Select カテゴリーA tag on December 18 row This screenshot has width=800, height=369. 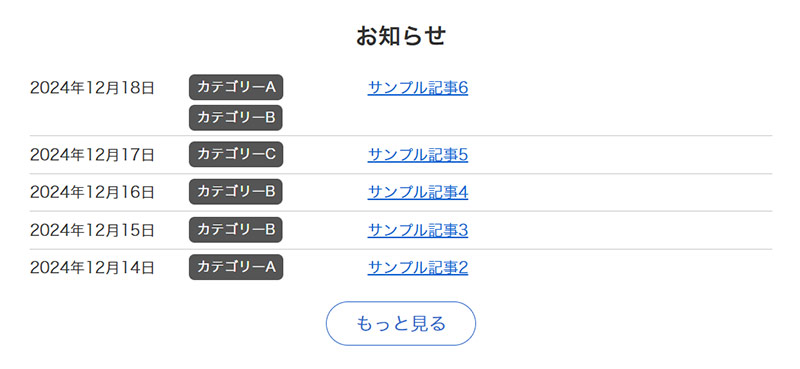click(x=236, y=87)
